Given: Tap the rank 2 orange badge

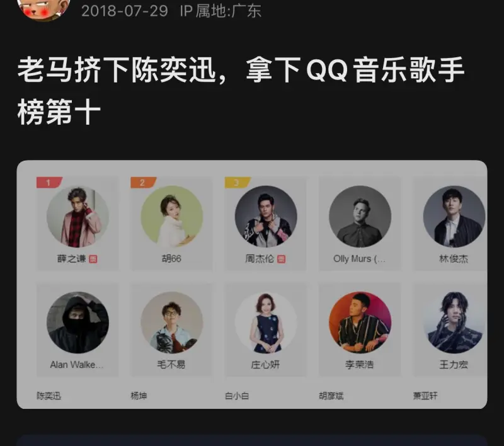Looking at the screenshot, I should pyautogui.click(x=144, y=183).
